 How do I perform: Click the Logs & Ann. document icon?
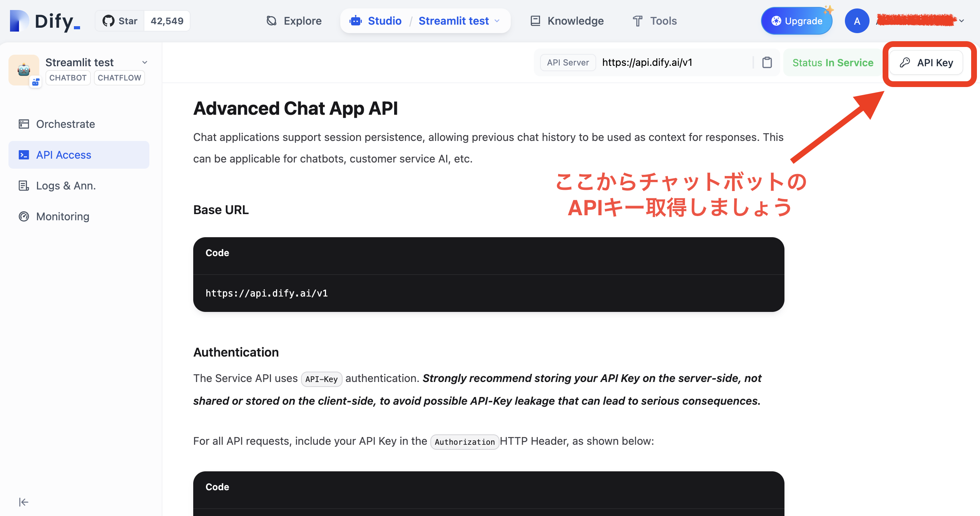24,185
